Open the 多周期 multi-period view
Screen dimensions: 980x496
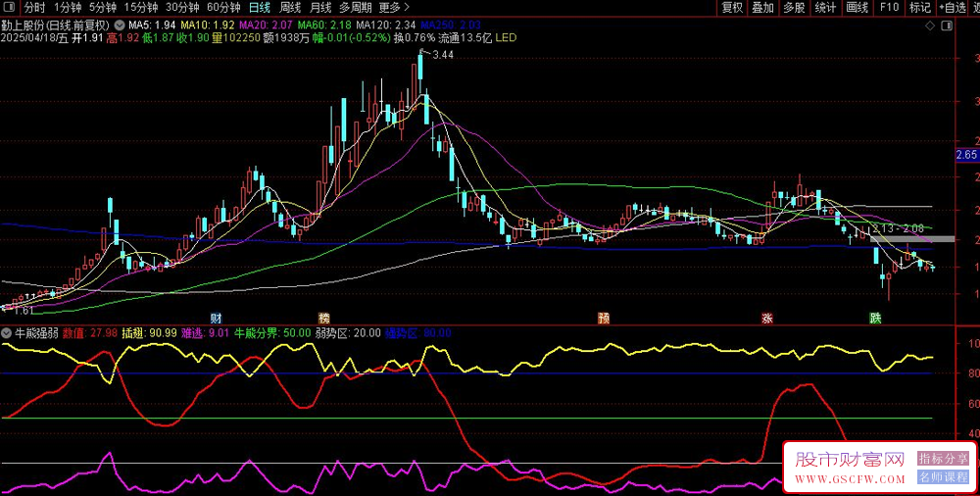(x=356, y=8)
